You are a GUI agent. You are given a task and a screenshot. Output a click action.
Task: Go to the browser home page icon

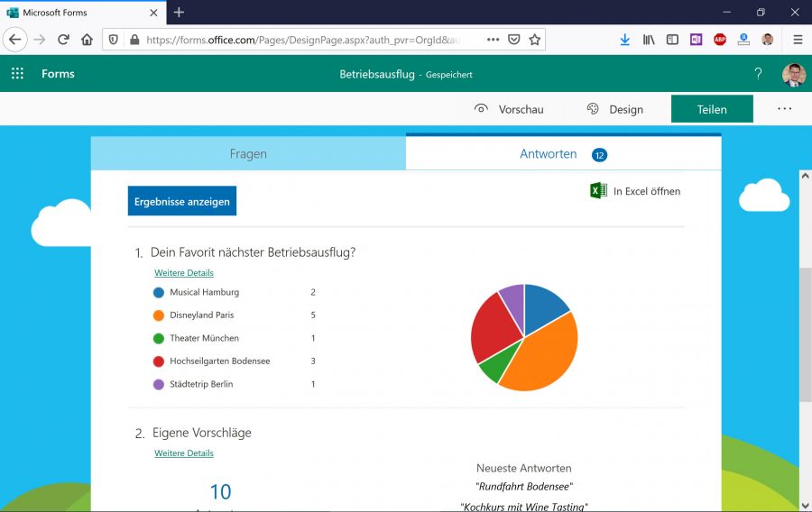tap(87, 40)
